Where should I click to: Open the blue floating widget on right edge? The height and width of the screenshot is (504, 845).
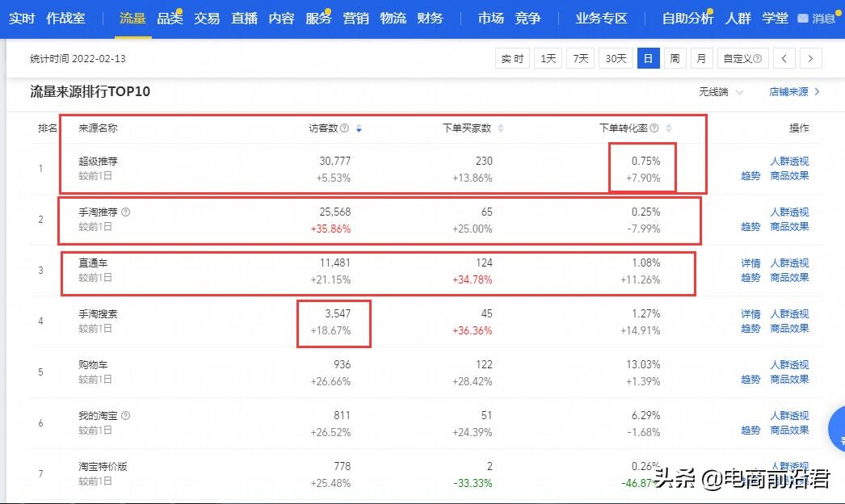pos(837,430)
